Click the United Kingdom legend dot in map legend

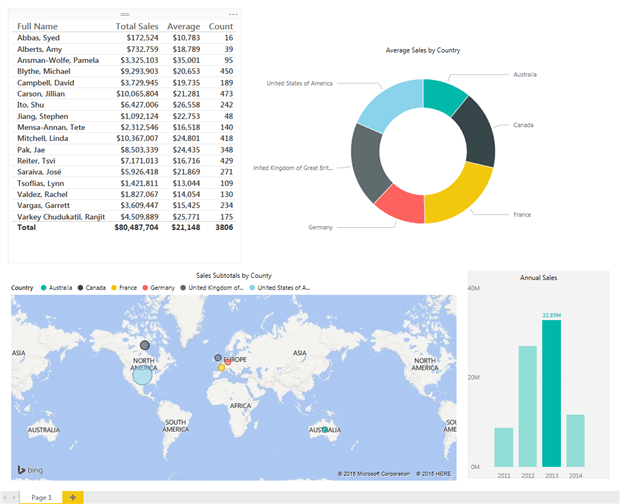click(183, 288)
